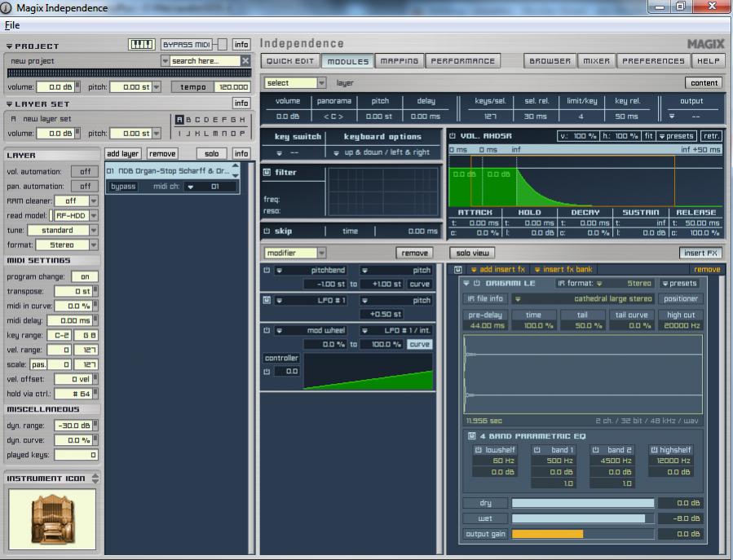This screenshot has width=733, height=560.
Task: Toggle the EQ band 2 power icon
Action: point(595,450)
